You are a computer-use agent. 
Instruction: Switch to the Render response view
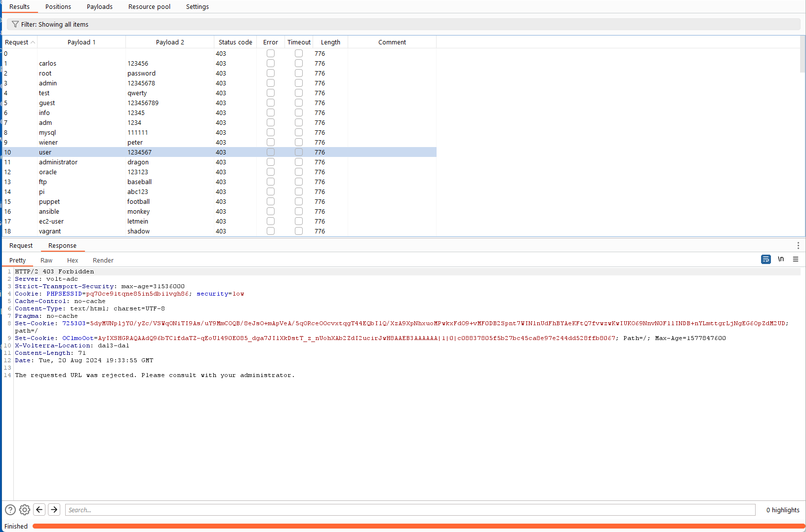click(103, 260)
